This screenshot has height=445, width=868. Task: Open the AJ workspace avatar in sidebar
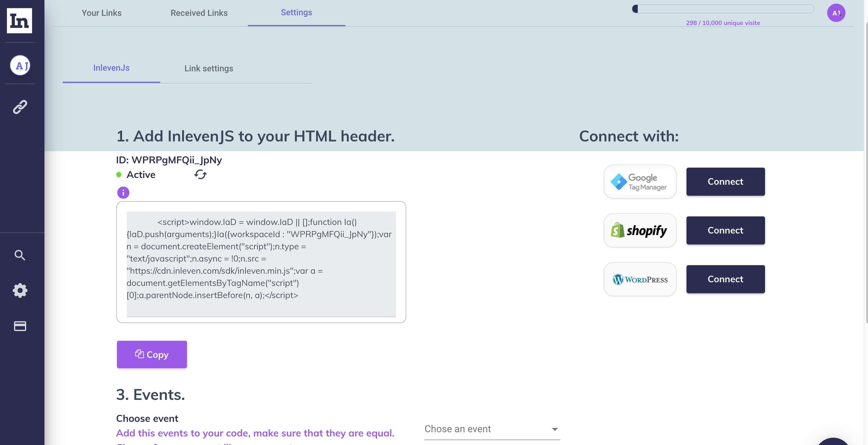(20, 66)
